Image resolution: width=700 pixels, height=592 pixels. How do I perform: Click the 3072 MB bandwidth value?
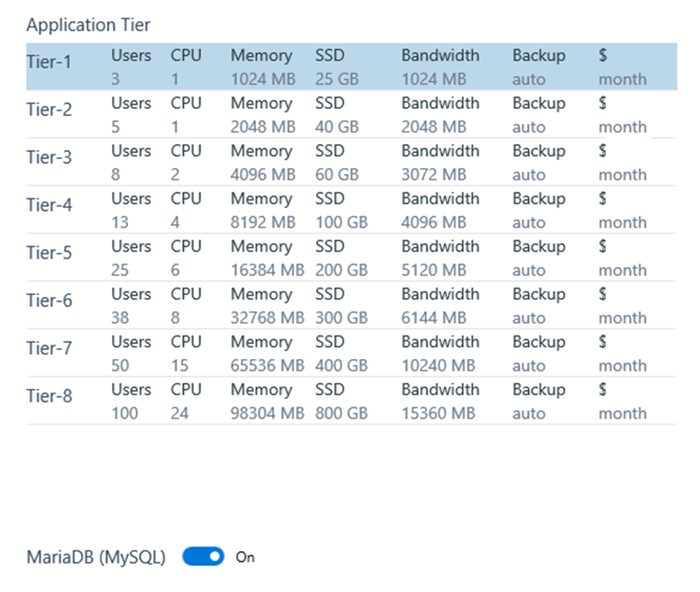point(434,175)
